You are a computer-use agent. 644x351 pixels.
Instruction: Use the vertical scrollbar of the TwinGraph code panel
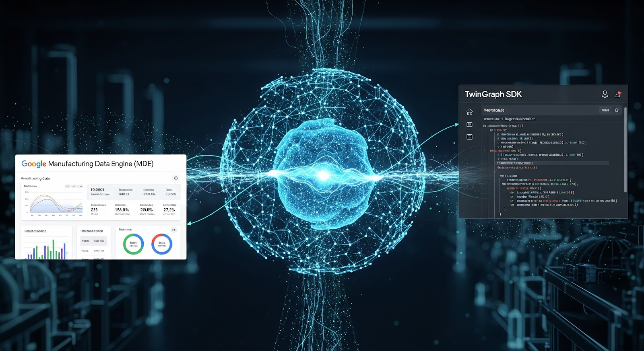pyautogui.click(x=625, y=150)
